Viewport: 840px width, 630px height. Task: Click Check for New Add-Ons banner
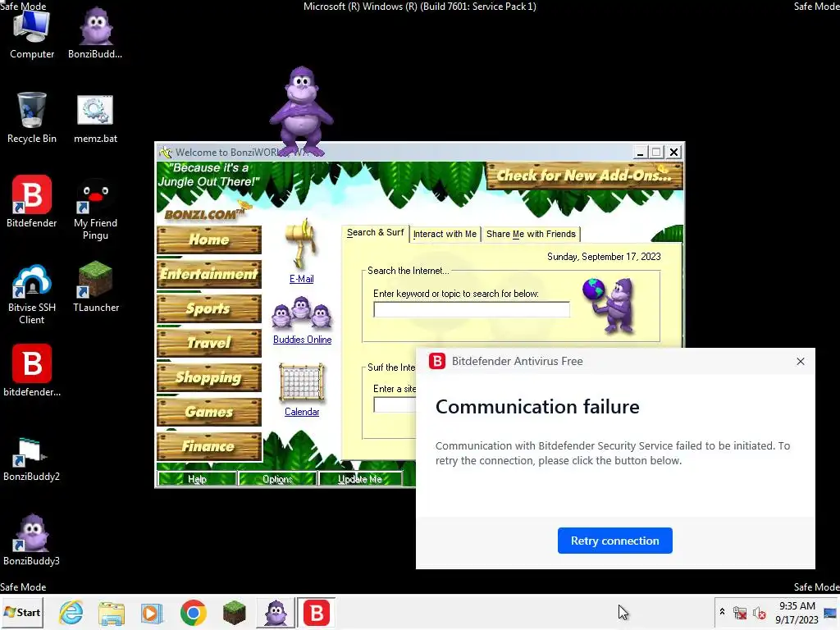click(x=584, y=176)
